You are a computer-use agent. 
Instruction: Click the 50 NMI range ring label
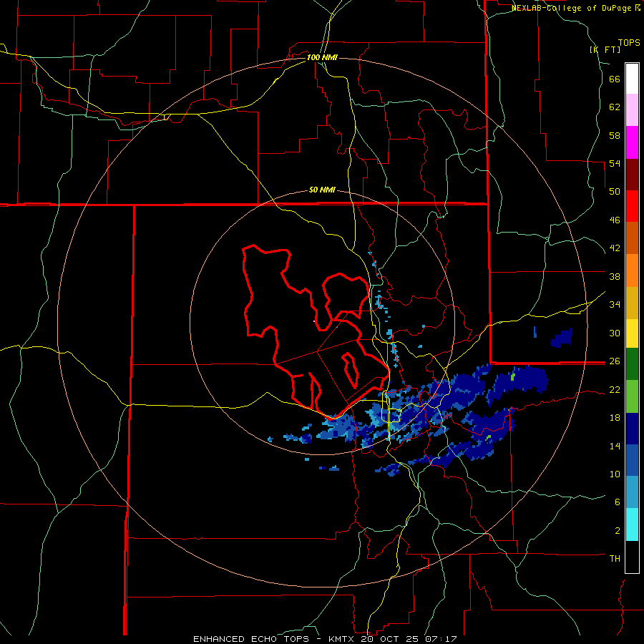(x=322, y=190)
